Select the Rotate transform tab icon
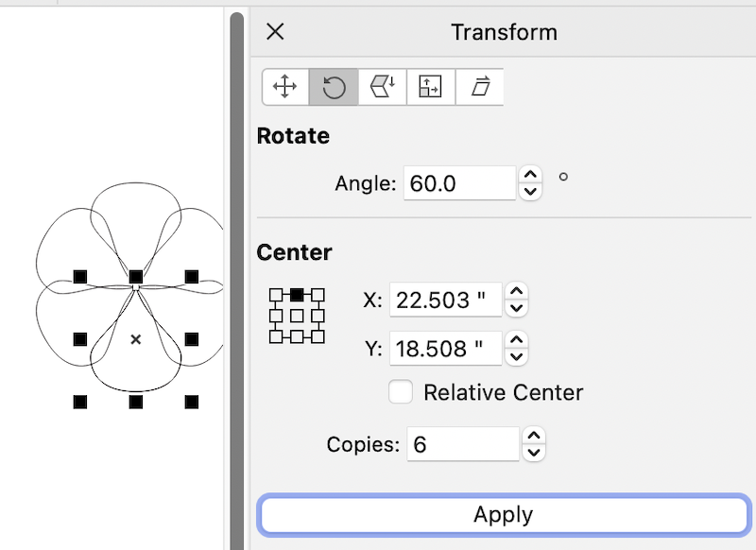The image size is (756, 550). (334, 87)
